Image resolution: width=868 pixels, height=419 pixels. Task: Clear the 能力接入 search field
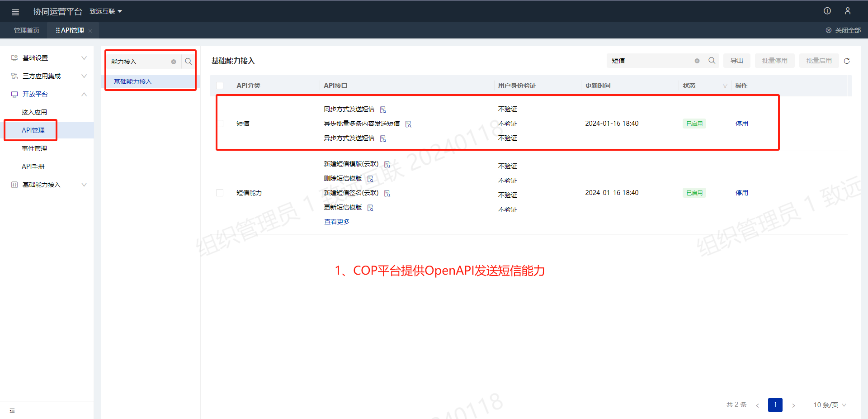point(174,62)
